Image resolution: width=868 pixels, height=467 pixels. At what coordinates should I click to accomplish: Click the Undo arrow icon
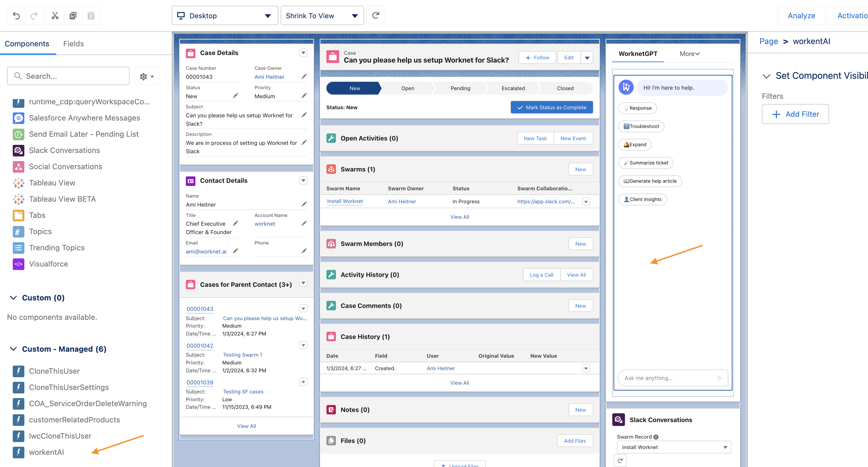tap(16, 15)
